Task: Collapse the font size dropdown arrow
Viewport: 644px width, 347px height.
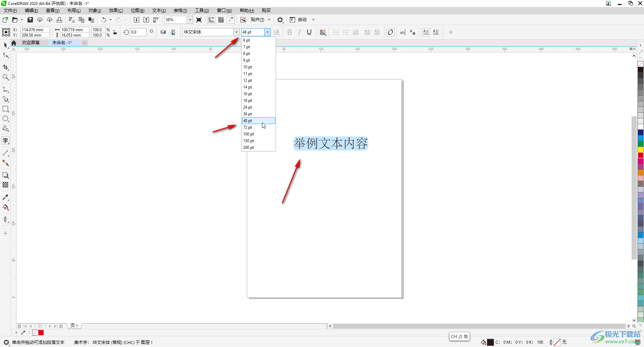Action: tap(267, 32)
